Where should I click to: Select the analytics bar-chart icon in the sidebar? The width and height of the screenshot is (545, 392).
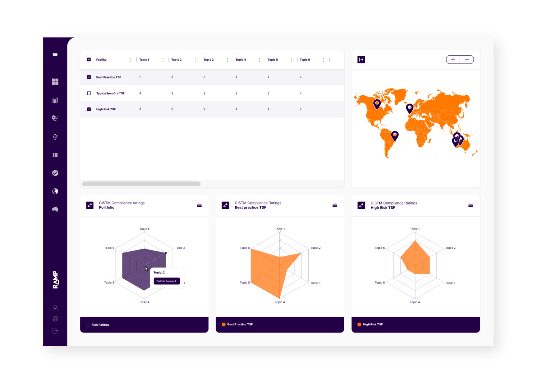tap(55, 100)
